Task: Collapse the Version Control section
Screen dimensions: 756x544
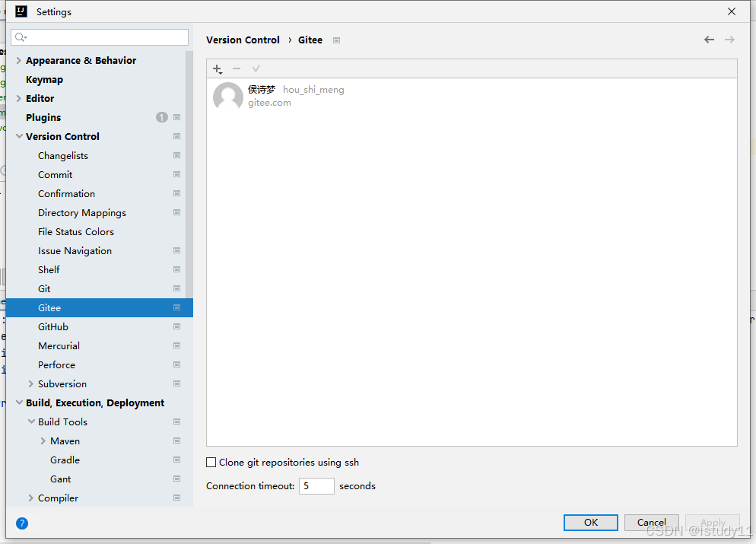Action: [x=19, y=136]
